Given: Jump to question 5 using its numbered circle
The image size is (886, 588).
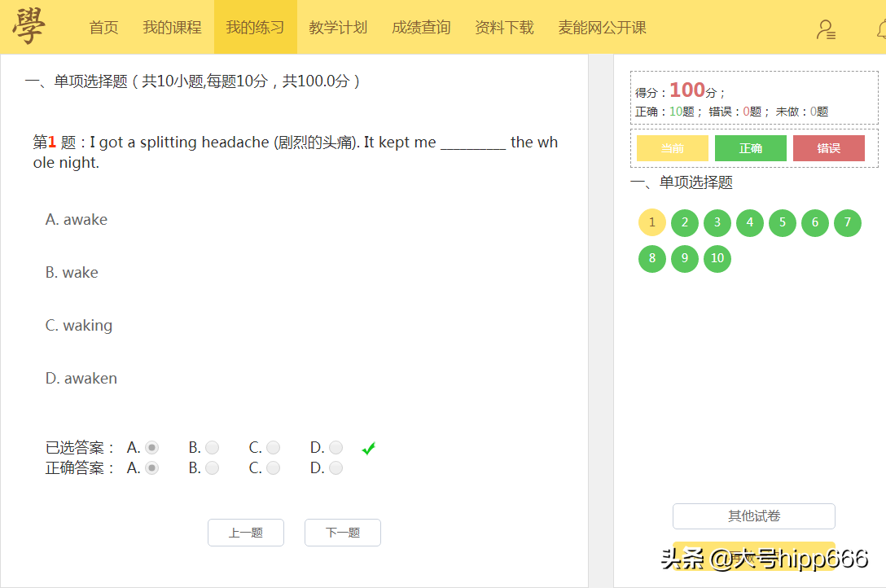Looking at the screenshot, I should click(x=782, y=222).
